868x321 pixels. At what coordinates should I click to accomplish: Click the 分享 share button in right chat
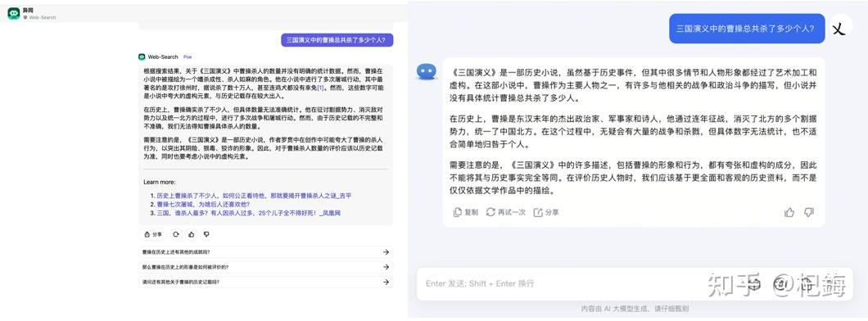coord(546,212)
